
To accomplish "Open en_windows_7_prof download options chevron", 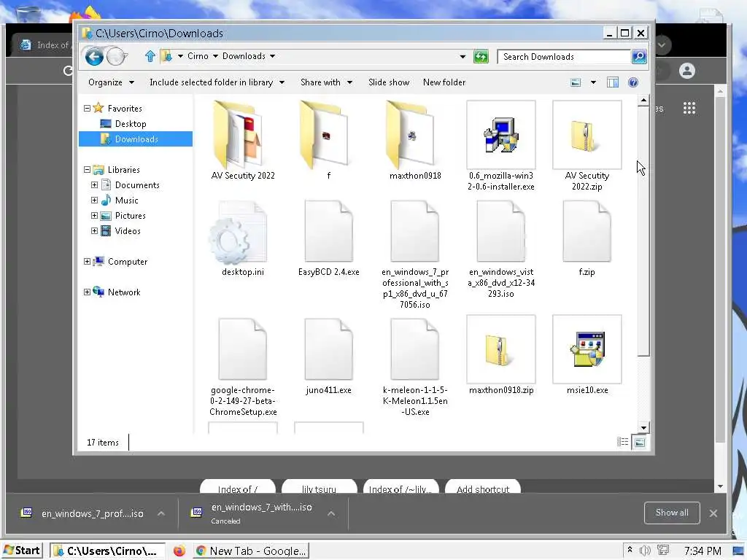I will [161, 513].
